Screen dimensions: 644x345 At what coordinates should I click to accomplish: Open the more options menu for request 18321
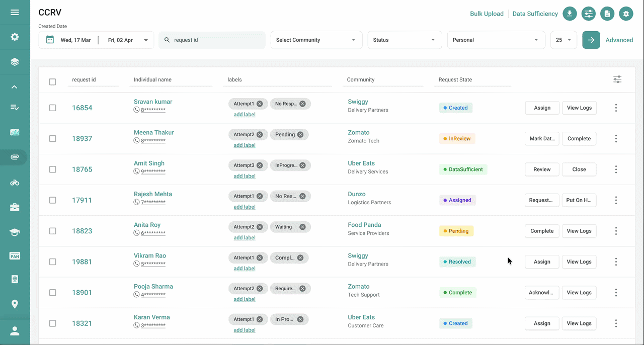point(616,323)
